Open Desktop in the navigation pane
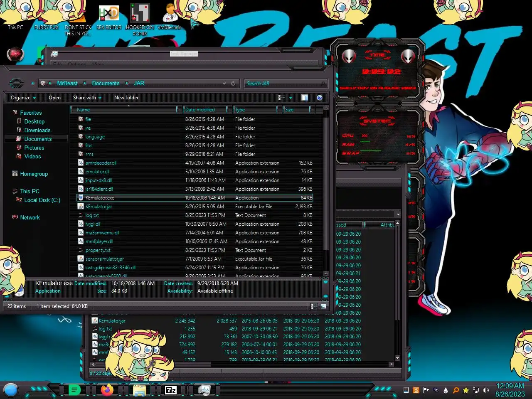 tap(34, 121)
